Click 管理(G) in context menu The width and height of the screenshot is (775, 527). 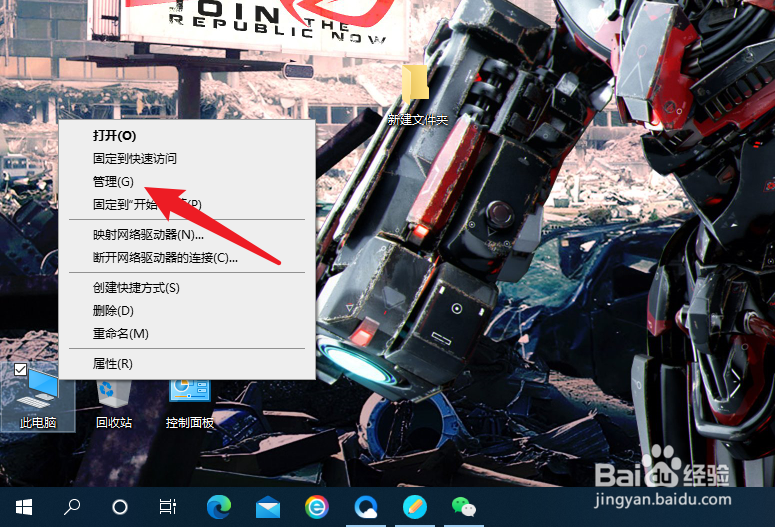187,181
